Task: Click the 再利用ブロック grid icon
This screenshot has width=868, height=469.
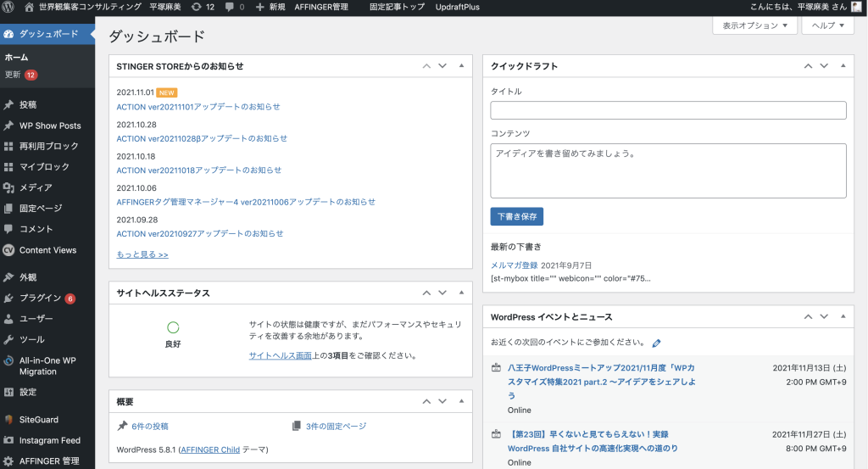Action: click(x=8, y=146)
